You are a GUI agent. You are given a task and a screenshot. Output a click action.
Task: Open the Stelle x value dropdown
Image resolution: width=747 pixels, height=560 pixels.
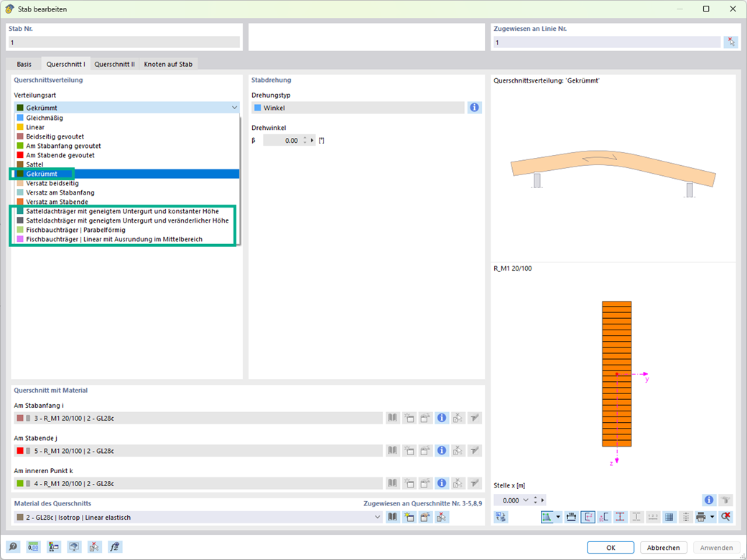point(526,500)
